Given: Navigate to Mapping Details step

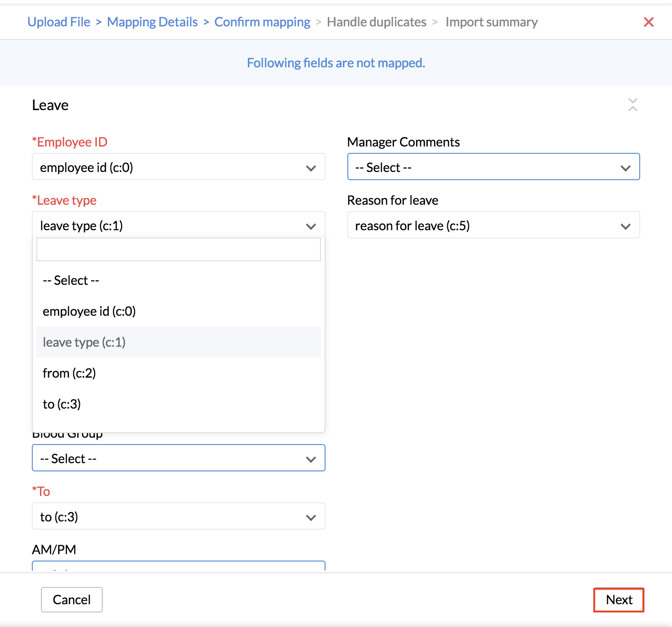Looking at the screenshot, I should 152,22.
